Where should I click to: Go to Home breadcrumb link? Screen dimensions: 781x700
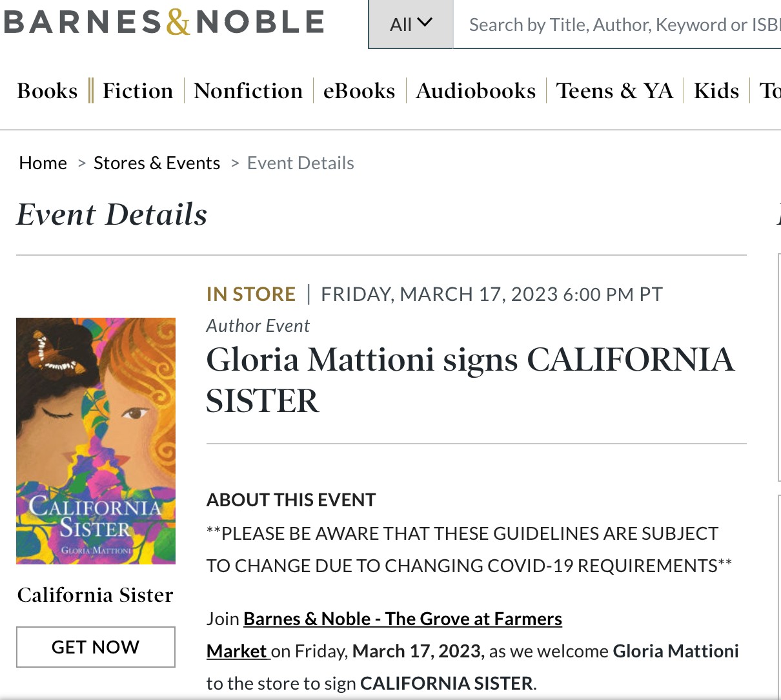[x=43, y=163]
